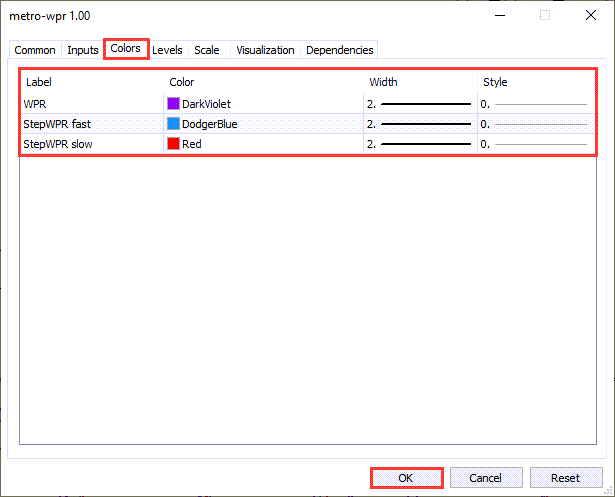Open the Levels tab
The image size is (615, 497).
(167, 50)
